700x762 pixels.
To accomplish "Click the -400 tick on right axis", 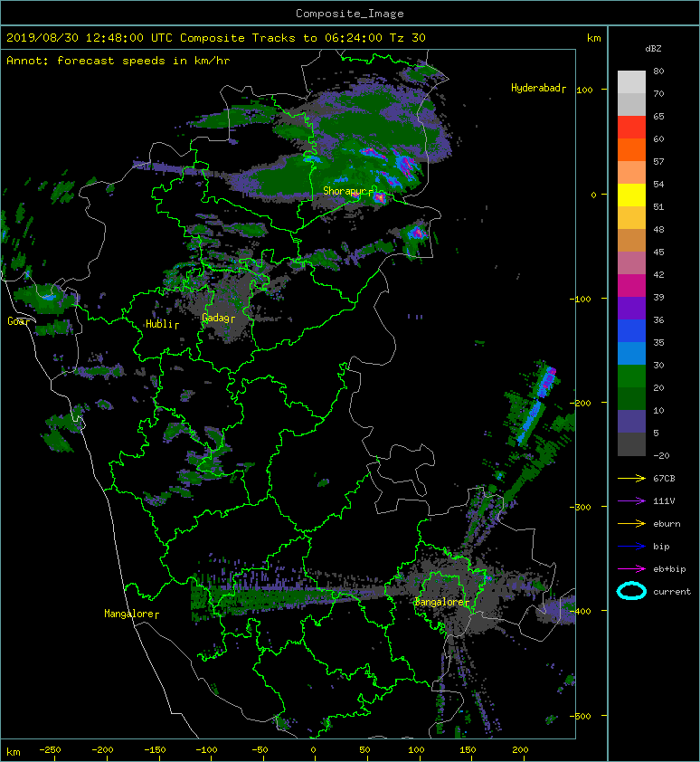I will (580, 611).
